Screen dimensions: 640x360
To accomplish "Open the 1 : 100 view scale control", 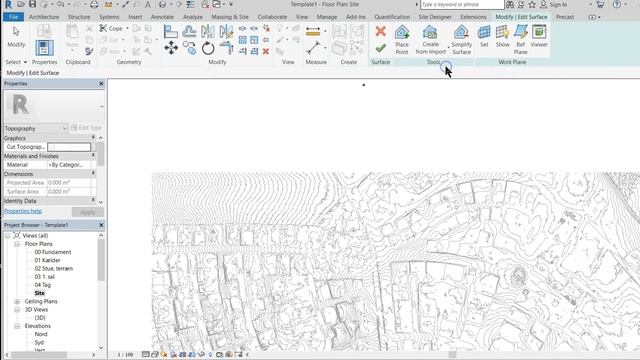I will [x=125, y=355].
